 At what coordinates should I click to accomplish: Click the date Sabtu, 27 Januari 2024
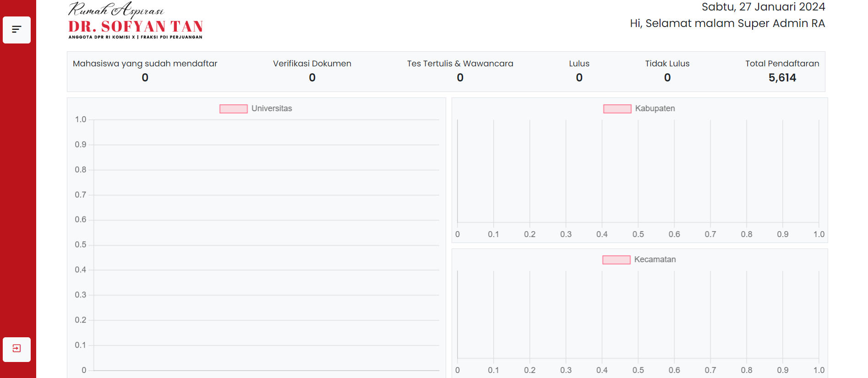point(763,7)
